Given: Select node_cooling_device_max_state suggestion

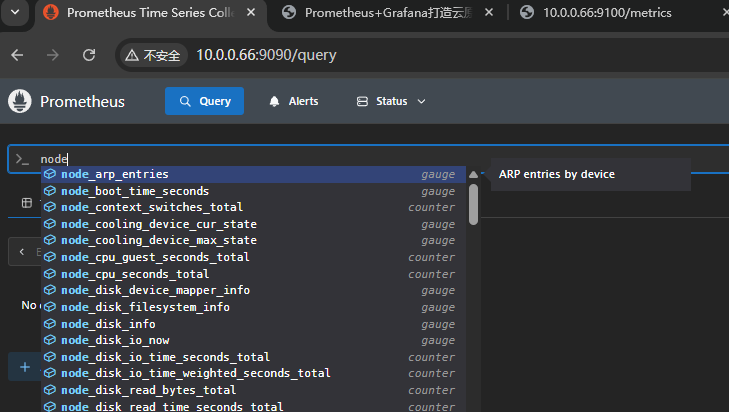Looking at the screenshot, I should pyautogui.click(x=253, y=240).
